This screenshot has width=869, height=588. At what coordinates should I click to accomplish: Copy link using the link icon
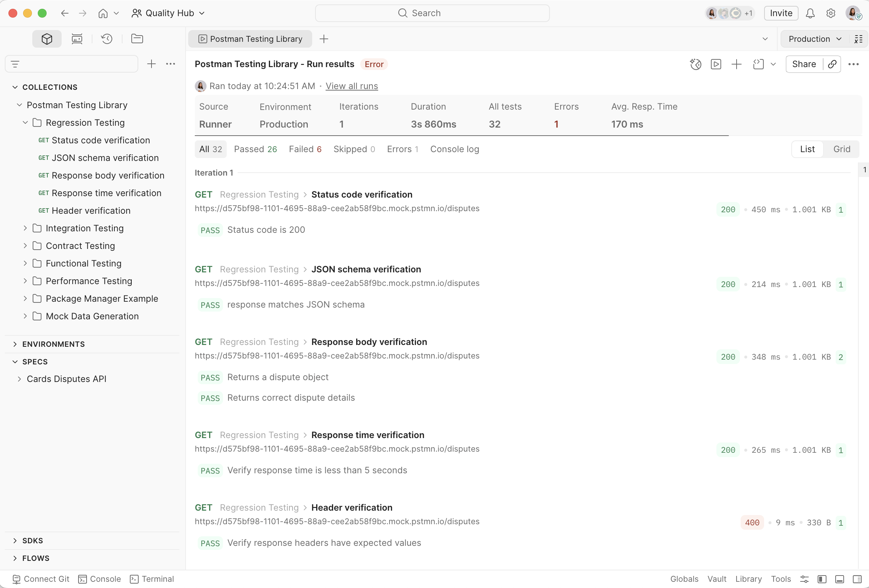pos(832,64)
